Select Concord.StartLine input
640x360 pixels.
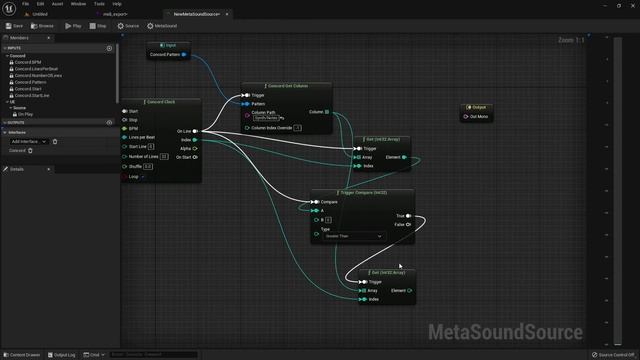(x=32, y=96)
